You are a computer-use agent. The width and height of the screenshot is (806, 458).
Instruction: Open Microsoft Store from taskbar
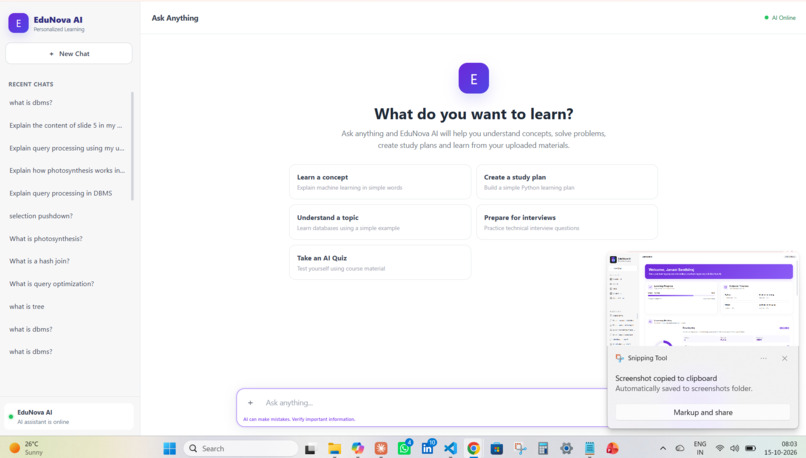click(x=497, y=448)
